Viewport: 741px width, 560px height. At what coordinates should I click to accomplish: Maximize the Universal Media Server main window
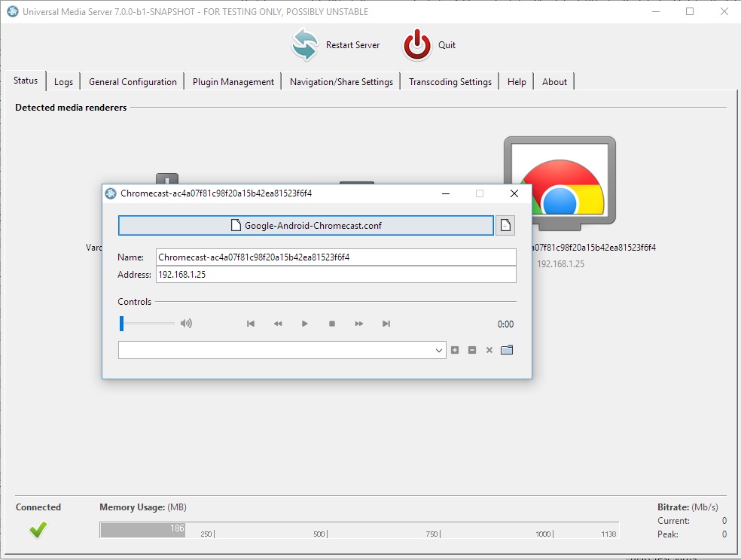coord(690,11)
